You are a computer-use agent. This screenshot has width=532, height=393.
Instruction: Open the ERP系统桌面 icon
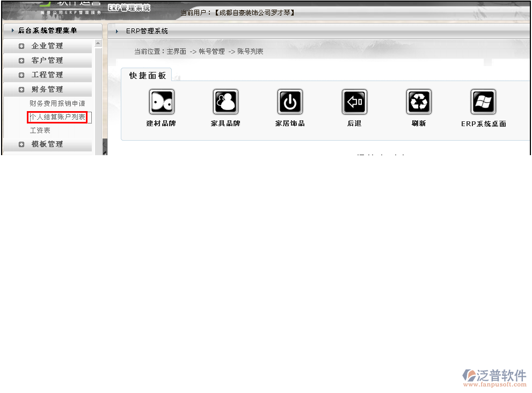click(x=484, y=101)
